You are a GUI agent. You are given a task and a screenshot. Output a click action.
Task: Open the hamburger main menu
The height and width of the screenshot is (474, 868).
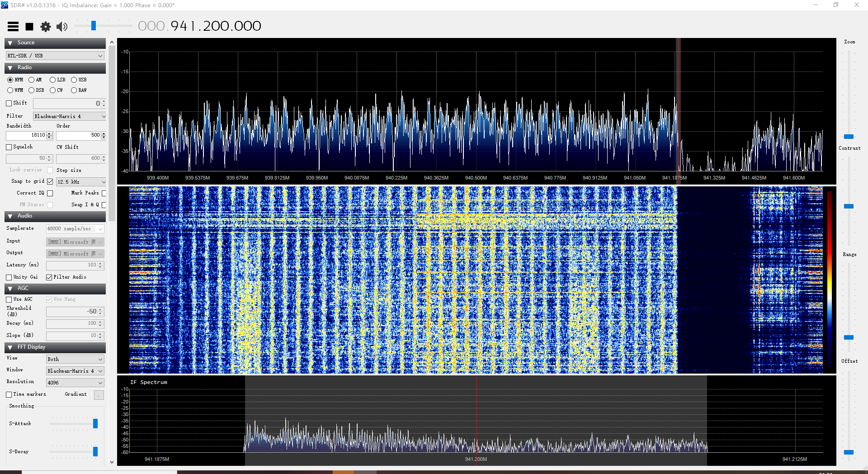tap(13, 27)
